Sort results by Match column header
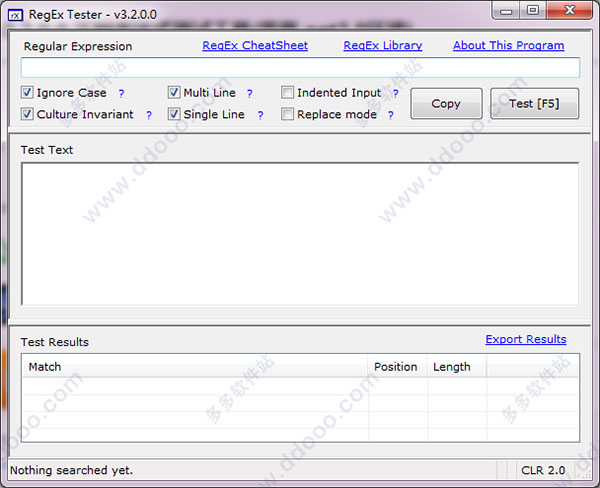The height and width of the screenshot is (488, 600). [x=195, y=367]
